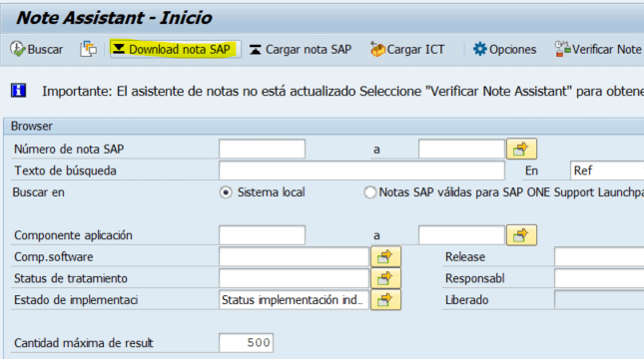Screen dimensions: 644x359
Task: Click the Buscar execute icon
Action: [17, 49]
